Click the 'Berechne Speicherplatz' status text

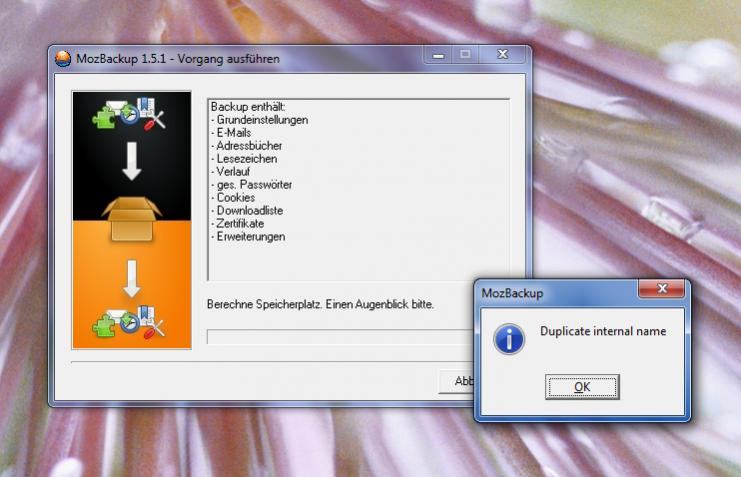(x=320, y=304)
